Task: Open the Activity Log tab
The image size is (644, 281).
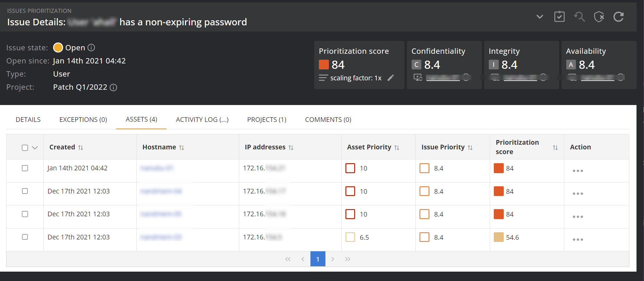Action: click(202, 120)
